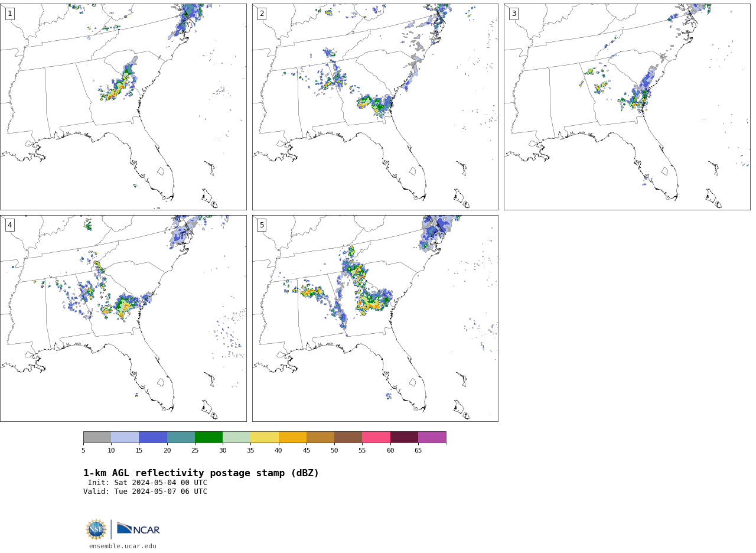Select the brown 50-55 dBZ swatch
The height and width of the screenshot is (553, 756).
(348, 437)
